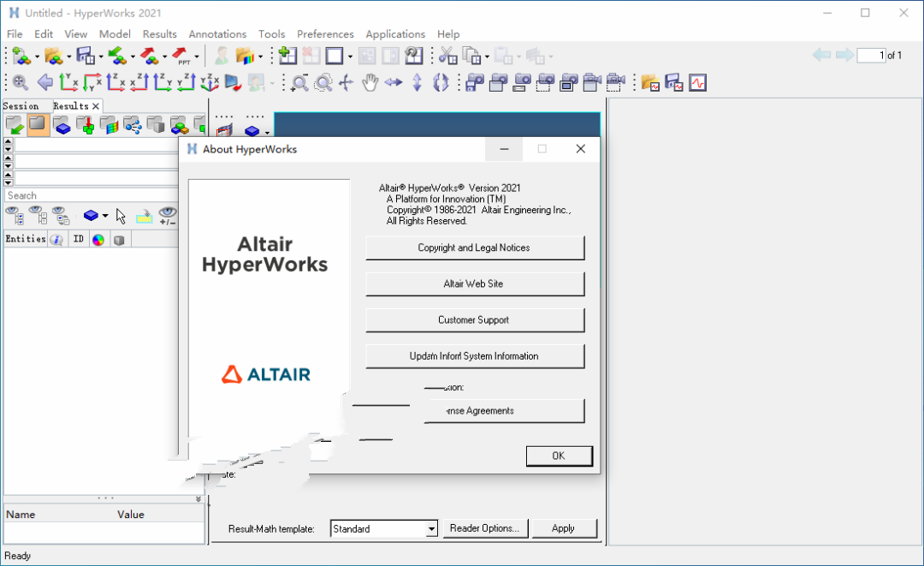
Task: Click the Components view blue cube folder icon
Action: coord(62,125)
